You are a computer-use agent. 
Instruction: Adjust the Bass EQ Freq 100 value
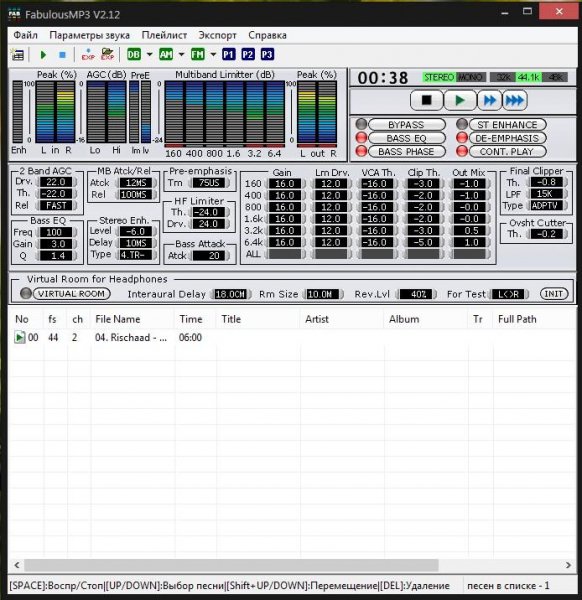point(56,232)
